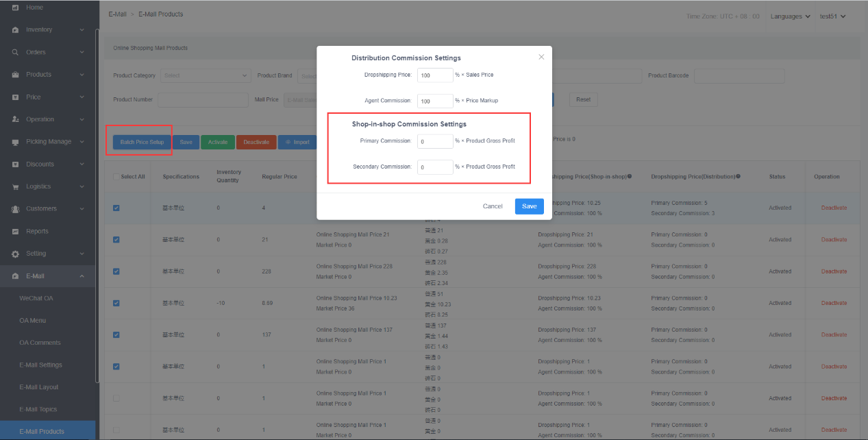The width and height of the screenshot is (868, 440).
Task: Click the Primary Commission input field
Action: tap(434, 141)
